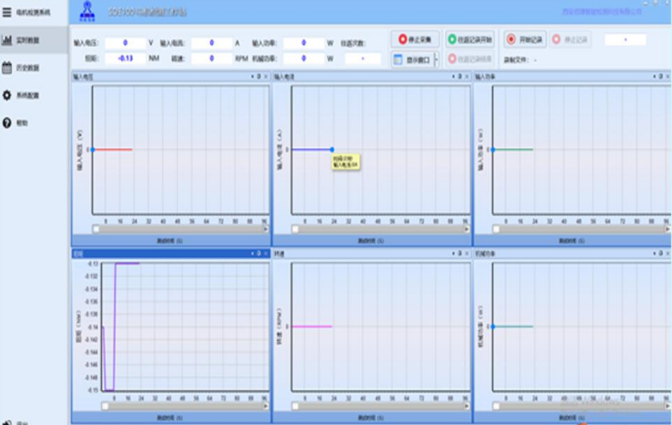Click the greyed 往返记录结束 round-trip record end button

[470, 59]
